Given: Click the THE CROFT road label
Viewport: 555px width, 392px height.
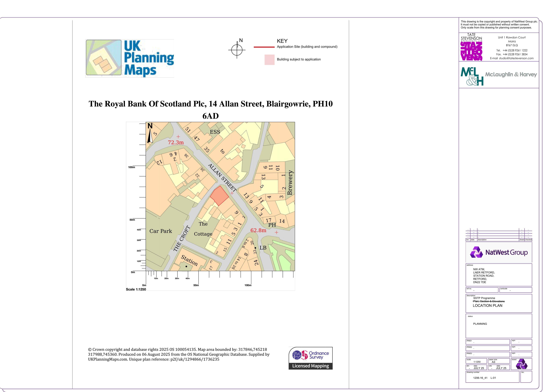Looking at the screenshot, I should 182,239.
